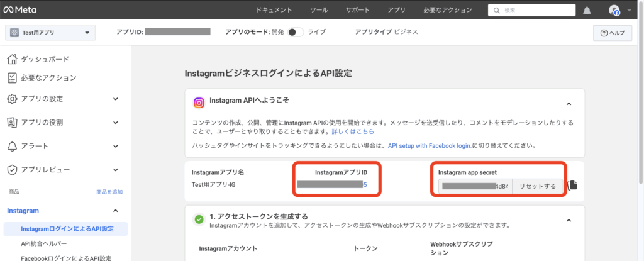Select InstagramログインによるAPI設定 sidebar item

[x=65, y=229]
